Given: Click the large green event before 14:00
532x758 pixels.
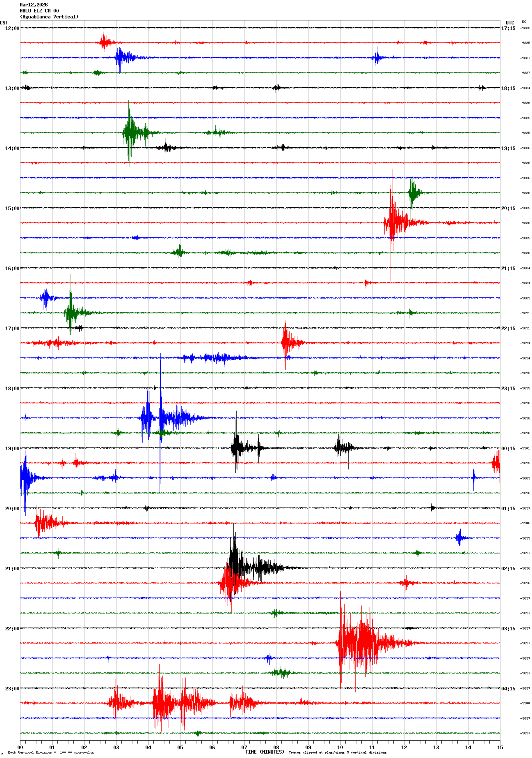Looking at the screenshot, I should coord(130,132).
